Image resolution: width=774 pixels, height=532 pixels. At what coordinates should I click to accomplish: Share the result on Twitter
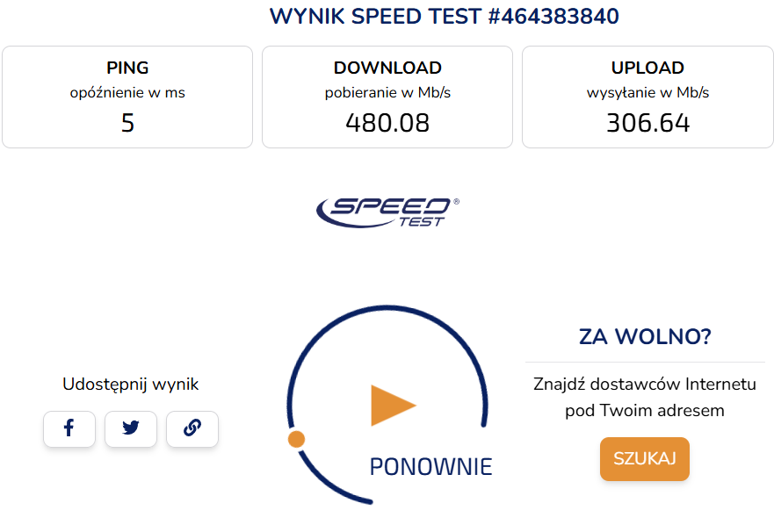pyautogui.click(x=131, y=428)
